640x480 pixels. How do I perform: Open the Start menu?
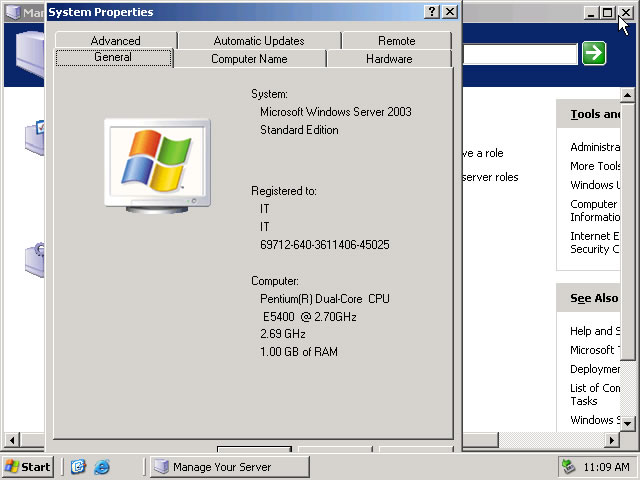tap(28, 467)
